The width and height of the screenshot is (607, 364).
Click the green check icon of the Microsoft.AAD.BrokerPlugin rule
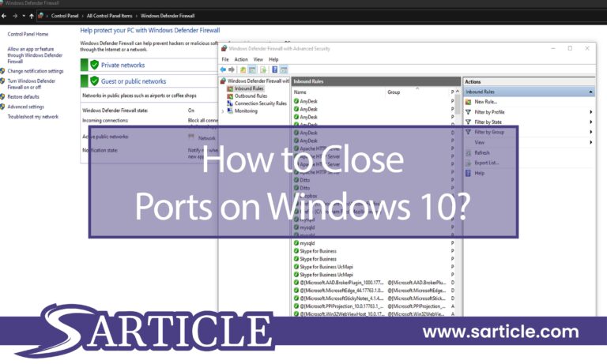click(296, 283)
